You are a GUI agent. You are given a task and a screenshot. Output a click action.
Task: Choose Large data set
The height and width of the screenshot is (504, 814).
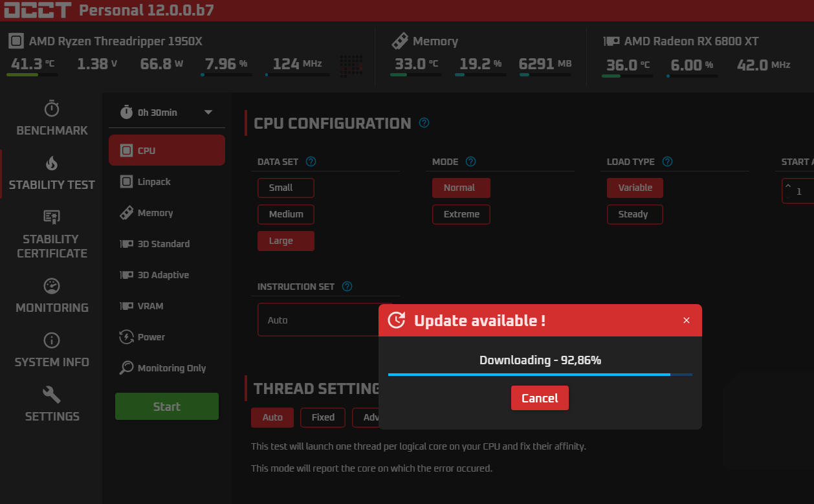[x=286, y=241]
